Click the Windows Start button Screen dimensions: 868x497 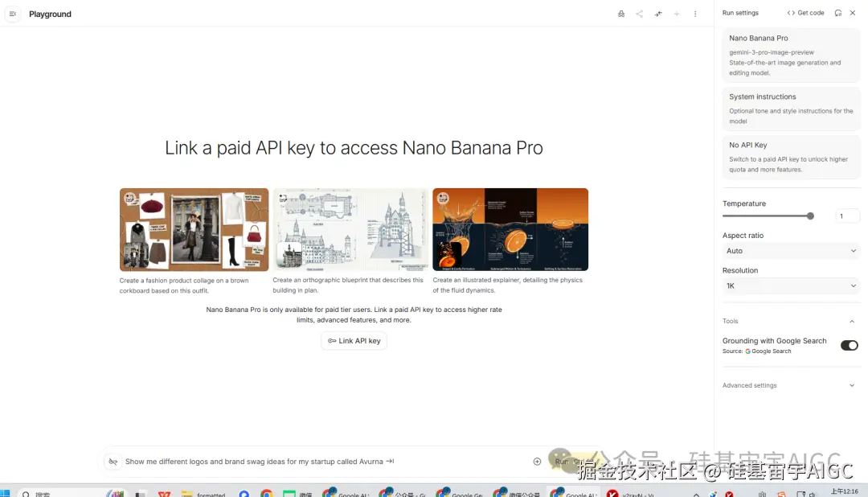coord(6,493)
